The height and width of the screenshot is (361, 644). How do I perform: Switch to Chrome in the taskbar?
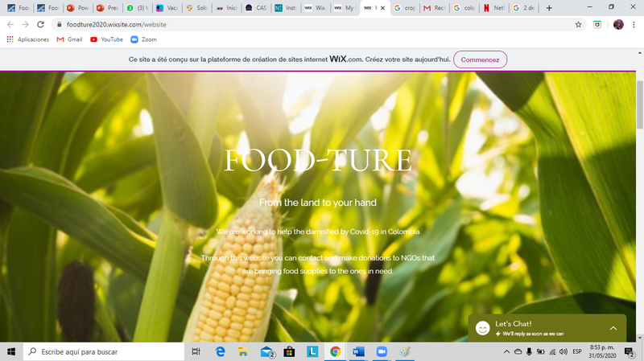[335, 351]
